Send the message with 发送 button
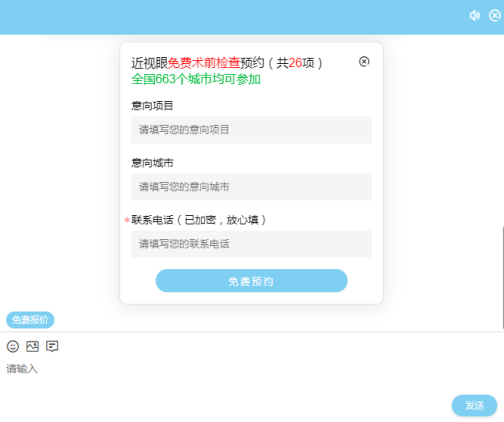The height and width of the screenshot is (422, 504). (474, 405)
